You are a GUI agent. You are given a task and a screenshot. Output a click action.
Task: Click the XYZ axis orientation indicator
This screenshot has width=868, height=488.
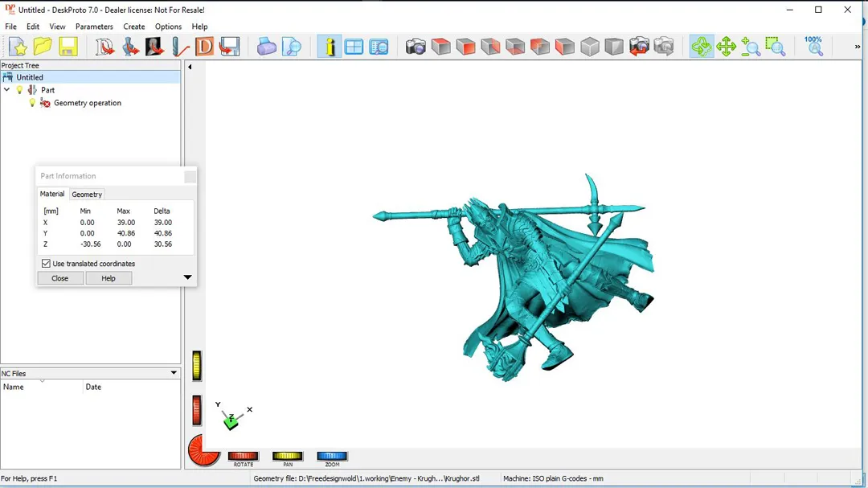(232, 416)
